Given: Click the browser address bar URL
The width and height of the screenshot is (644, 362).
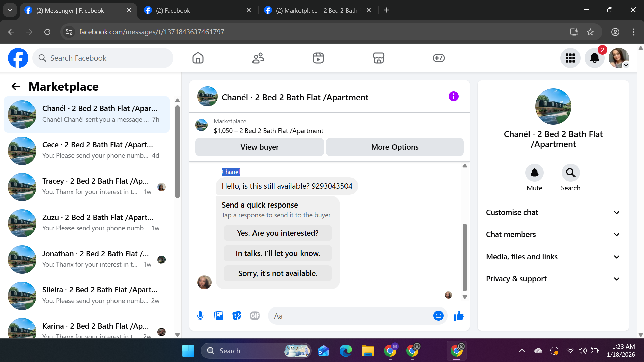Looking at the screenshot, I should [x=151, y=32].
